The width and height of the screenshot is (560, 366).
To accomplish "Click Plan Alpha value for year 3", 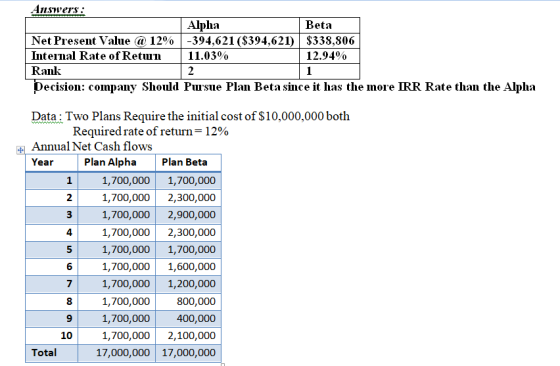I will click(116, 215).
